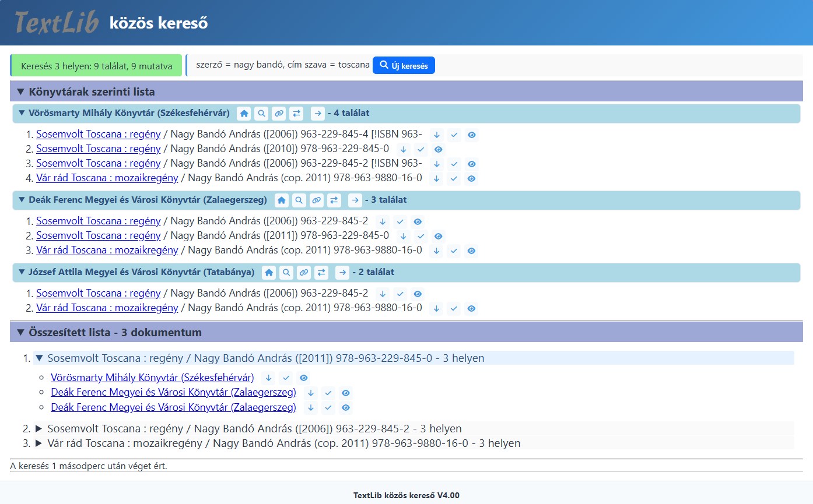Open Vörösmarty Mihály Könyvtár link in aggregated list
813x504 pixels.
152,378
